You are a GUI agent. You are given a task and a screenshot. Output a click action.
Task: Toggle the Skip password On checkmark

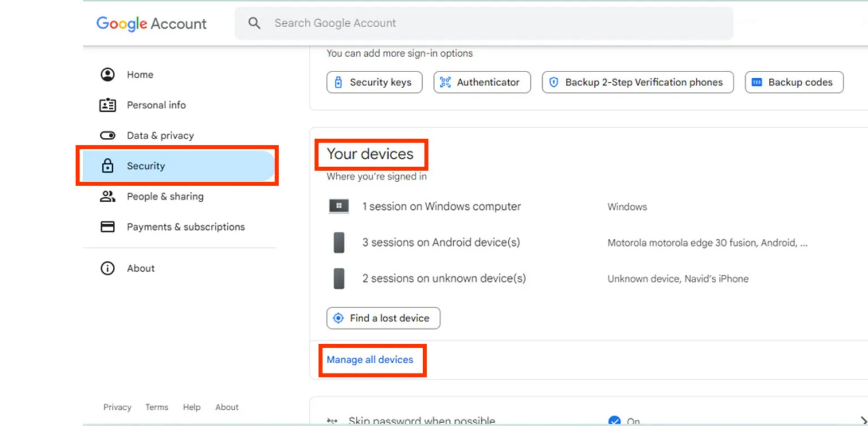(x=614, y=421)
